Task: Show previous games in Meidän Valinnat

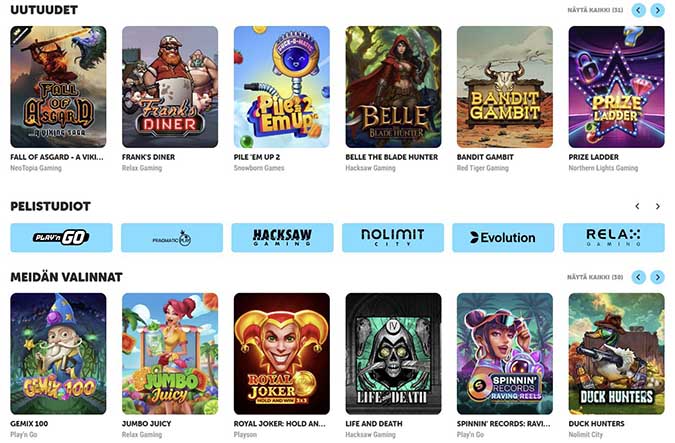Action: pos(638,277)
